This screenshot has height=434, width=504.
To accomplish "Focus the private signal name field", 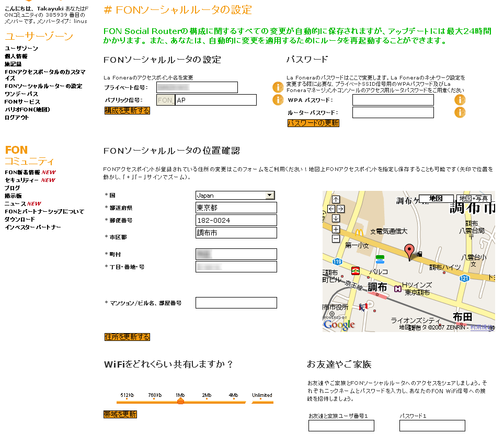I will pyautogui.click(x=197, y=87).
